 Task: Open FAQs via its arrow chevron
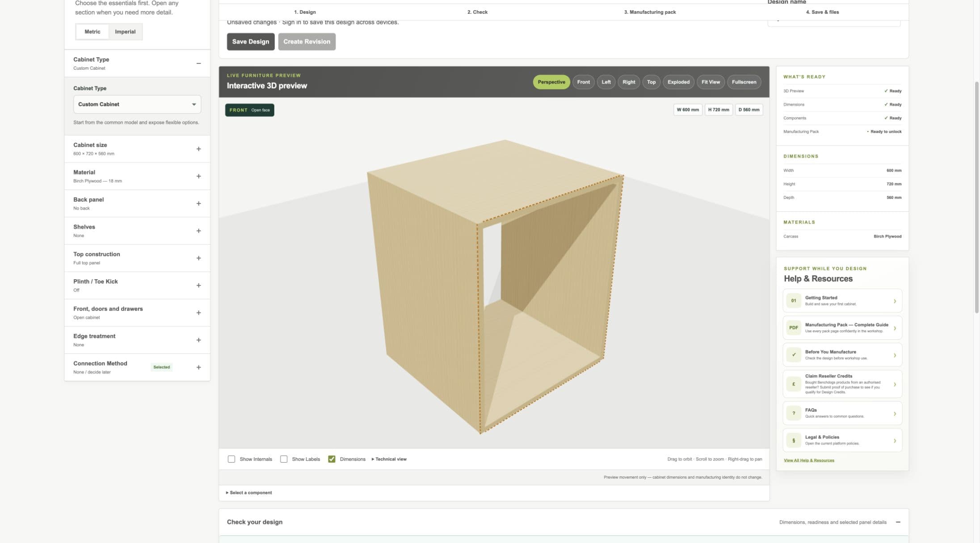(x=895, y=414)
